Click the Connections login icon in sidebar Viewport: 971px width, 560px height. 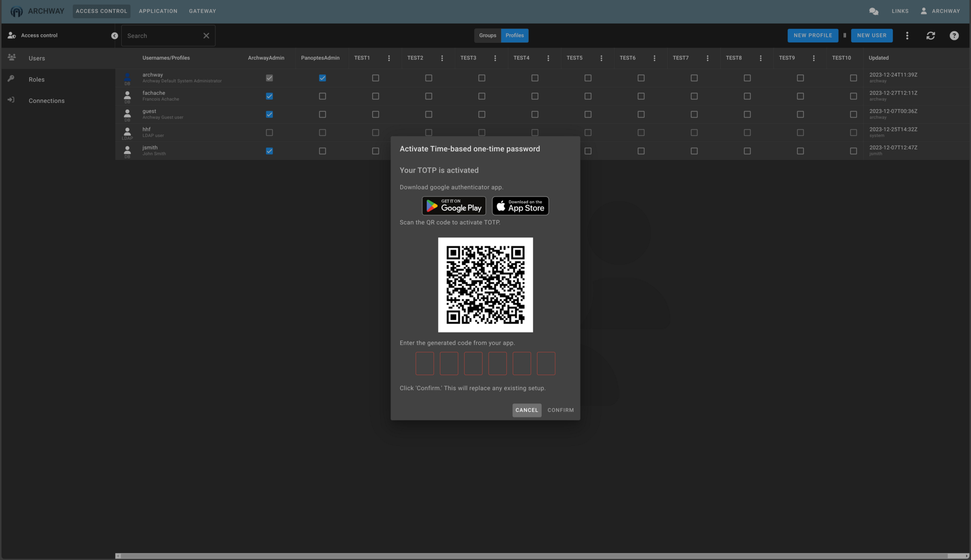tap(11, 100)
